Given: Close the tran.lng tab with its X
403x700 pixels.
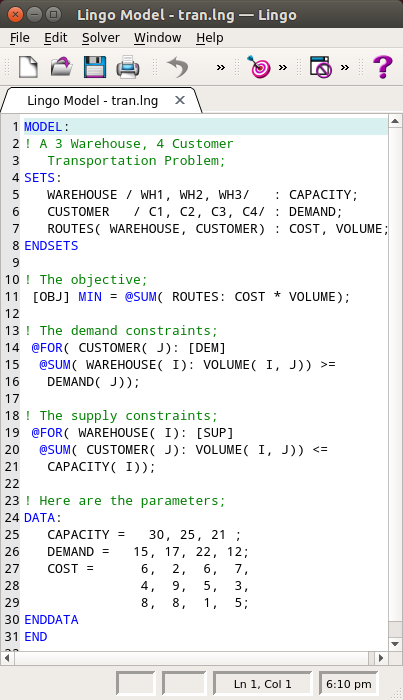Looking at the screenshot, I should 180,100.
